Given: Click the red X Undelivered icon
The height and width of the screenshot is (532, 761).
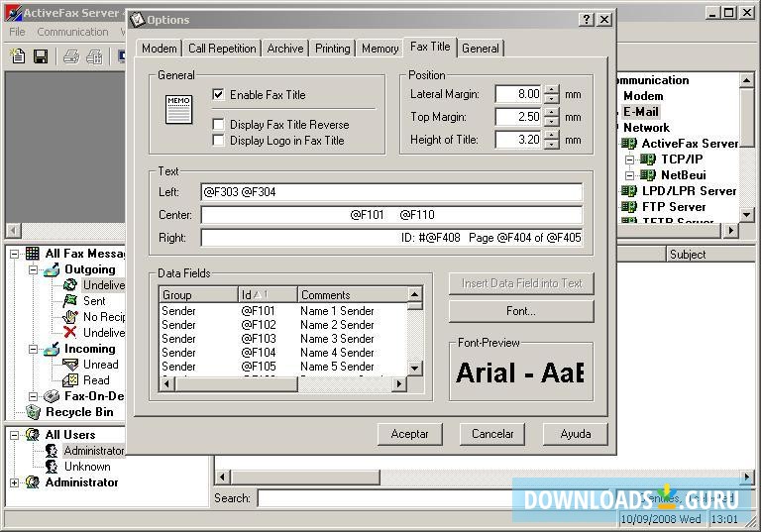Looking at the screenshot, I should (70, 333).
